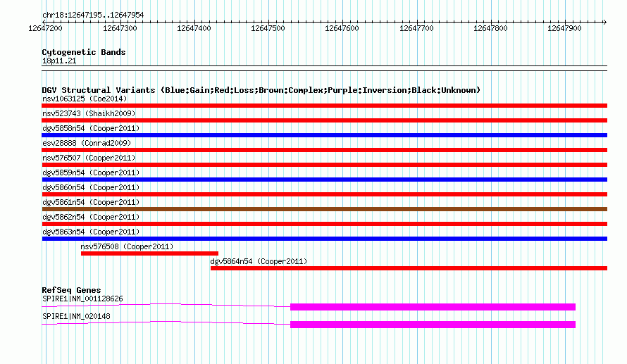
Task: Open the dgv5863n54 (Cooper2011) blue bar
Action: coord(324,239)
